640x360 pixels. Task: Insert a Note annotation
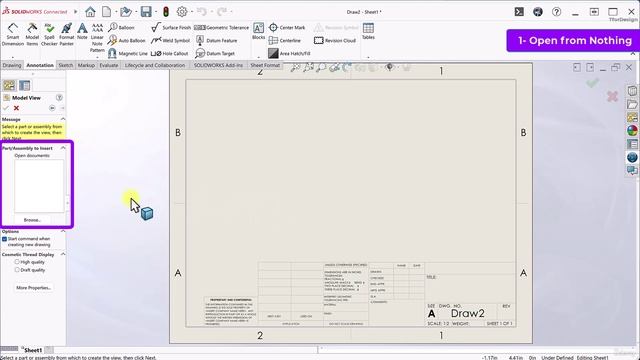coord(82,31)
